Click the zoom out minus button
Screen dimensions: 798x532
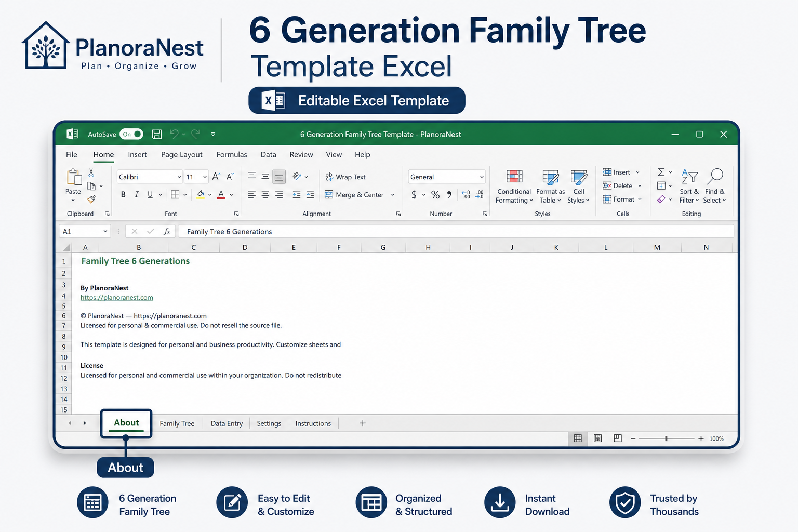tap(633, 438)
